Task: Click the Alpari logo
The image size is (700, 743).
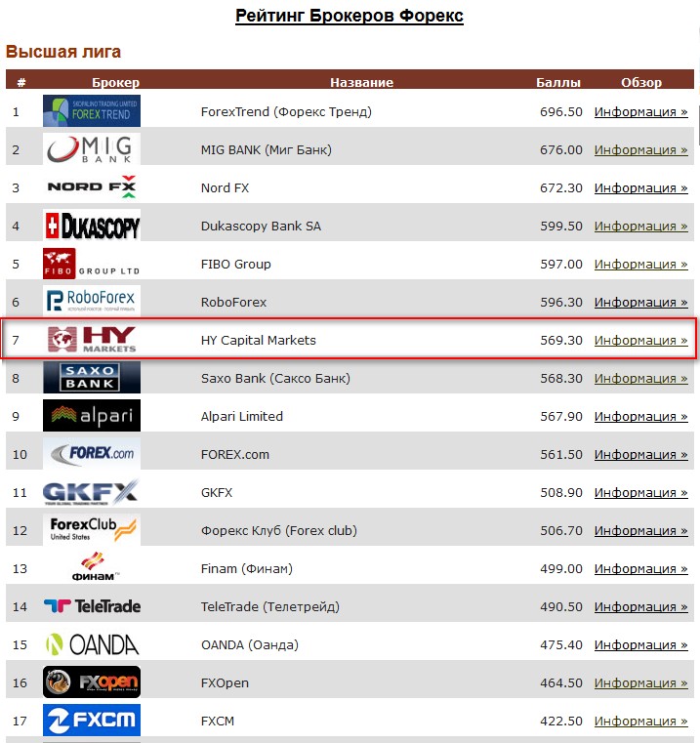Action: (x=92, y=416)
